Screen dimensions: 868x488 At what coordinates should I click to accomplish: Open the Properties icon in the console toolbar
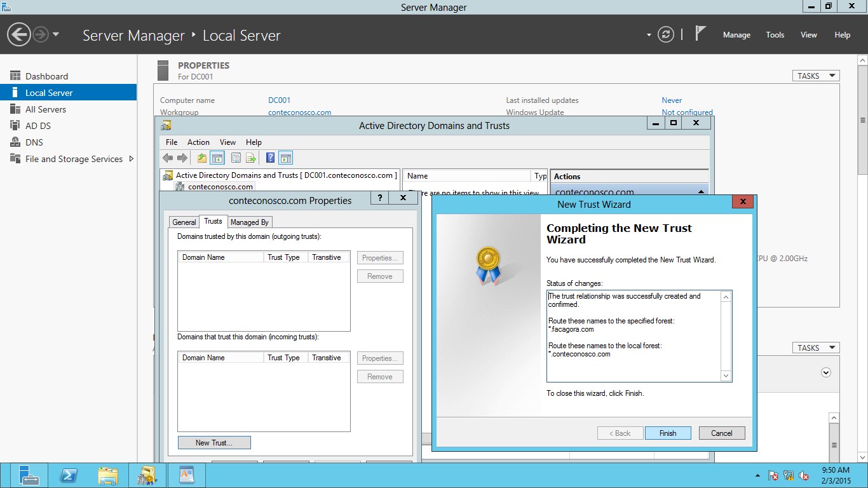coord(236,158)
